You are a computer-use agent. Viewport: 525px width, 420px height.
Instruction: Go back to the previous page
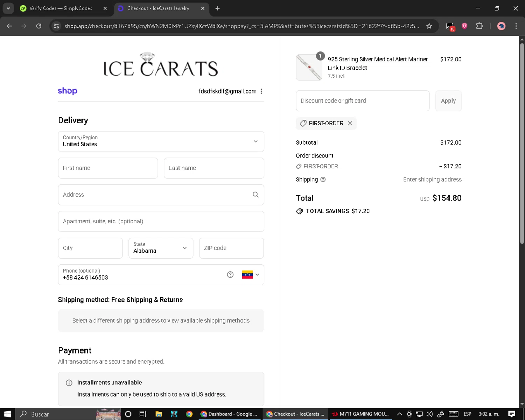(9, 26)
